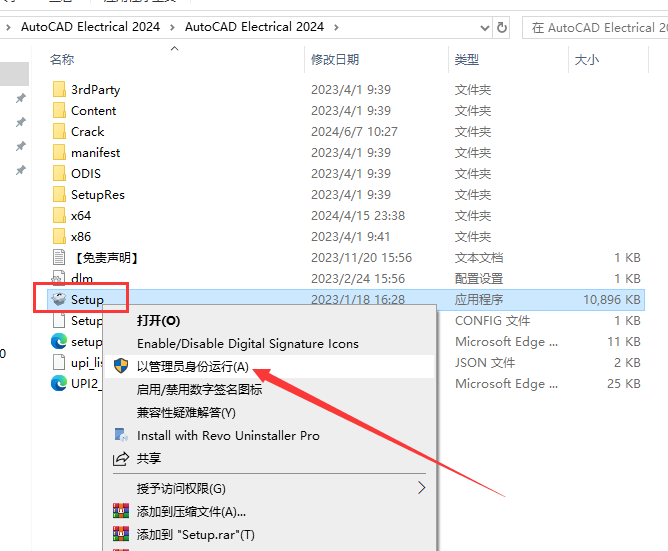The height and width of the screenshot is (551, 668).
Task: Click the 3rdParty folder icon
Action: (x=58, y=90)
